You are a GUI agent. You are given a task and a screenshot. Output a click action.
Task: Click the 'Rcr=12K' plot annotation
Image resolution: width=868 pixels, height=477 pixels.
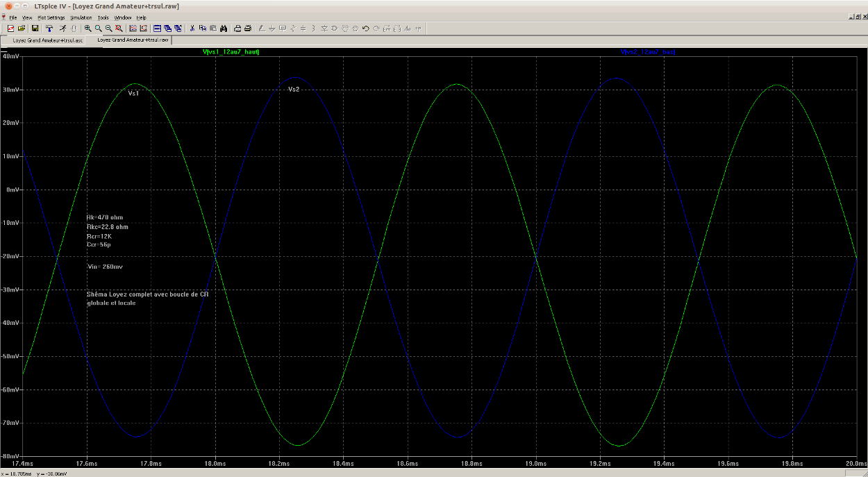coord(99,236)
